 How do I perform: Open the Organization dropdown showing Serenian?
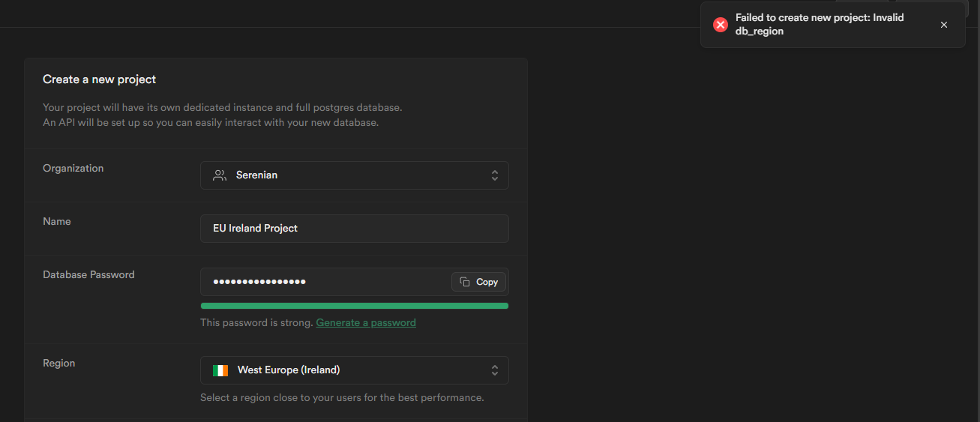tap(354, 175)
